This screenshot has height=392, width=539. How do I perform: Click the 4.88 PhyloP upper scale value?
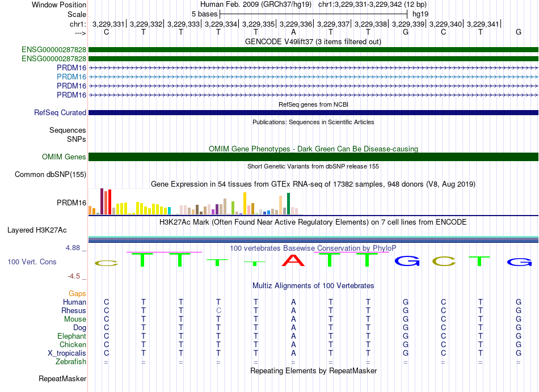point(73,248)
